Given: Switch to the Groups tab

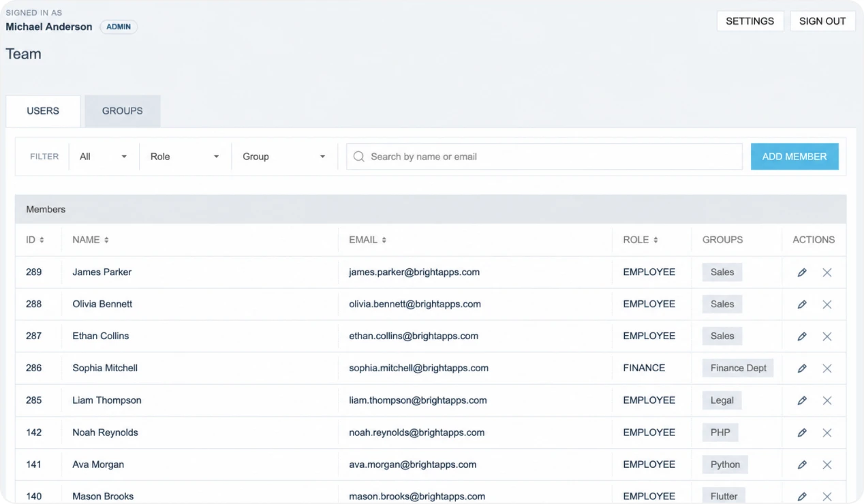Looking at the screenshot, I should (123, 111).
